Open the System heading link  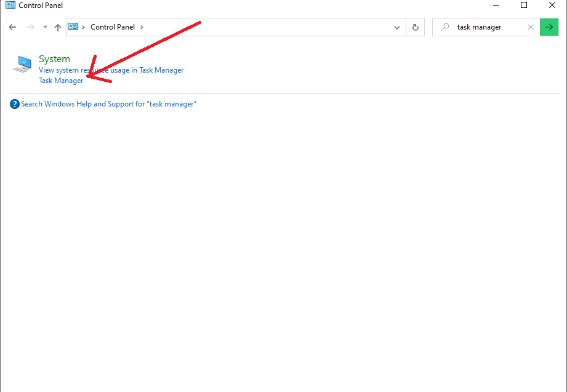54,59
